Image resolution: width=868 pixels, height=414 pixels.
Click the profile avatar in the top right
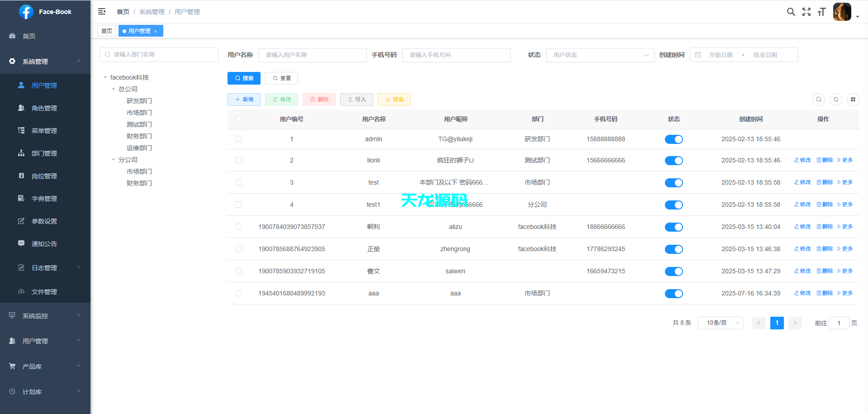coord(842,12)
